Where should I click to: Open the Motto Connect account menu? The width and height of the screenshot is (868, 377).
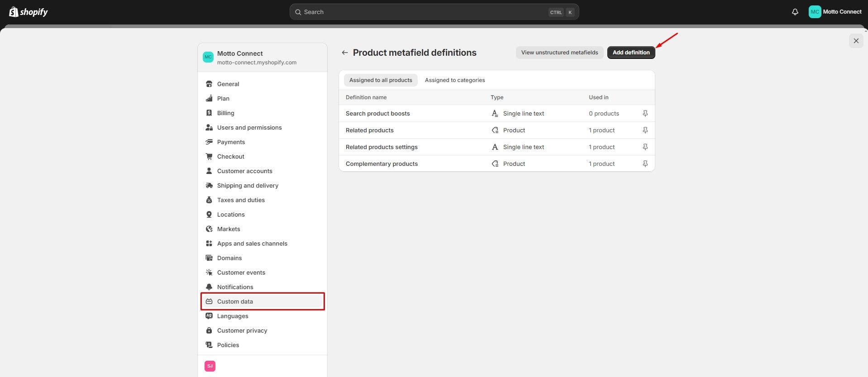pos(835,12)
